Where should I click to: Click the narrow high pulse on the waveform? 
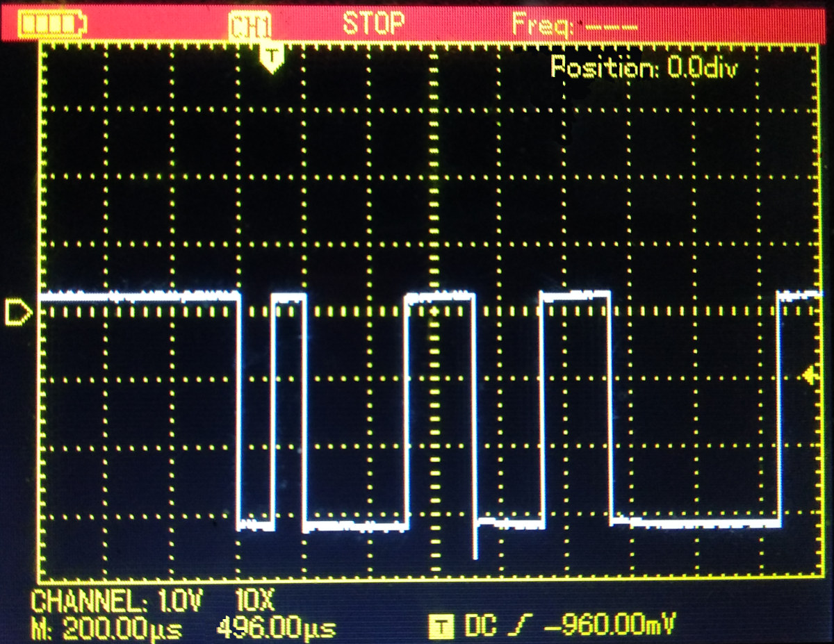(x=288, y=297)
